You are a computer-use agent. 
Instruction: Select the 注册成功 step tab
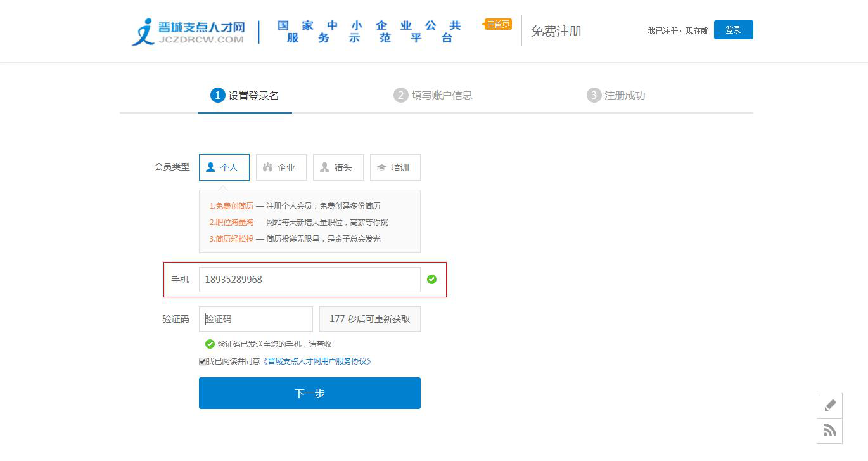616,95
